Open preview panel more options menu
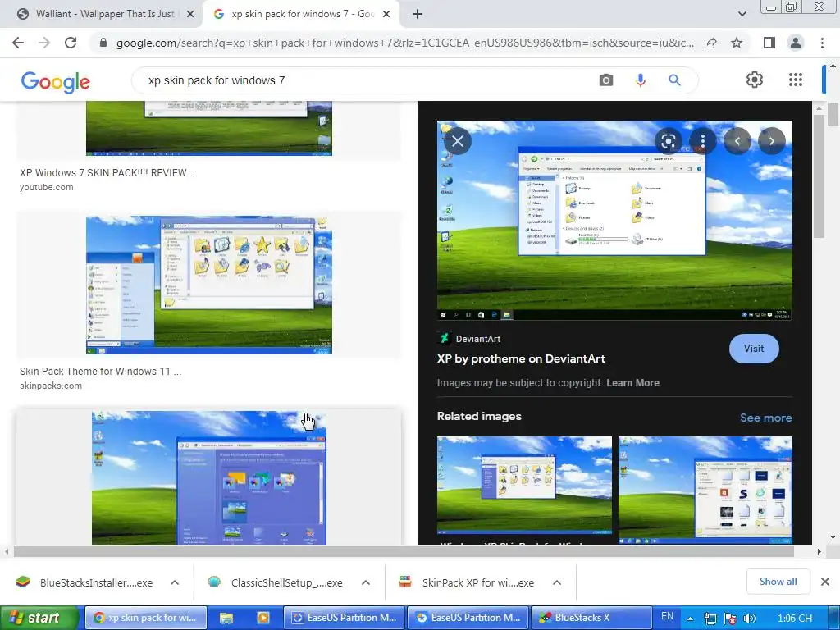 tap(702, 141)
